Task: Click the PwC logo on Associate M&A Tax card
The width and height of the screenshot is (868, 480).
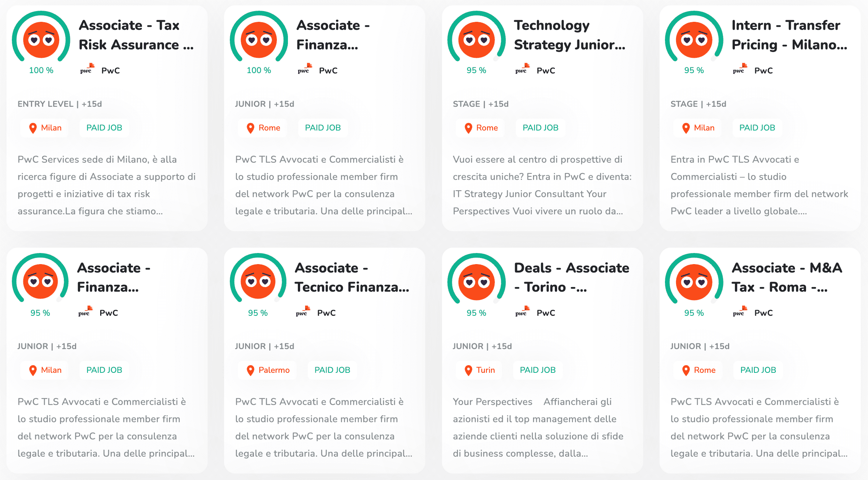Action: (x=740, y=311)
